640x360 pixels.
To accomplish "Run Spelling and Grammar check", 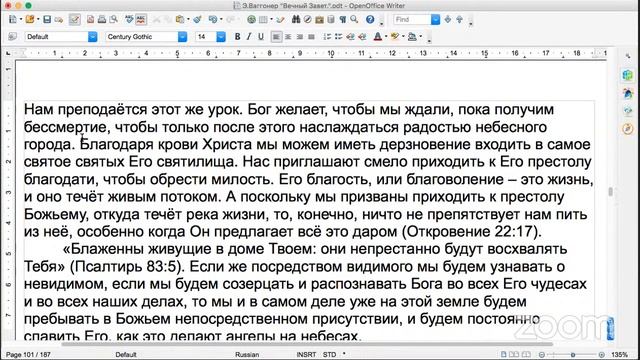I will [x=129, y=19].
